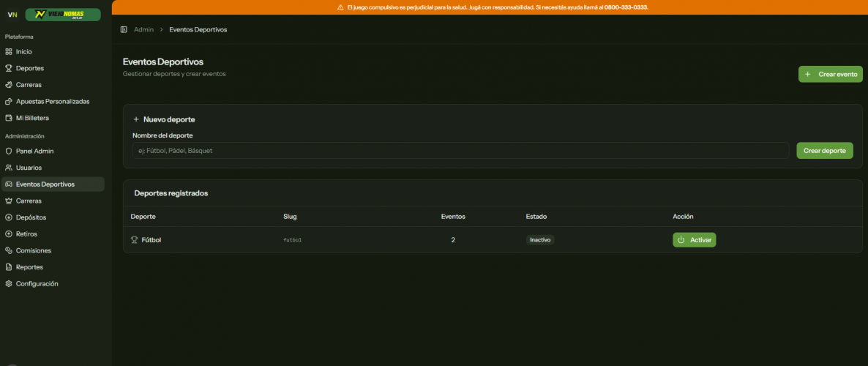Screen dimensions: 868x366
Task: Open the Comisiones section
Action: click(x=53, y=250)
